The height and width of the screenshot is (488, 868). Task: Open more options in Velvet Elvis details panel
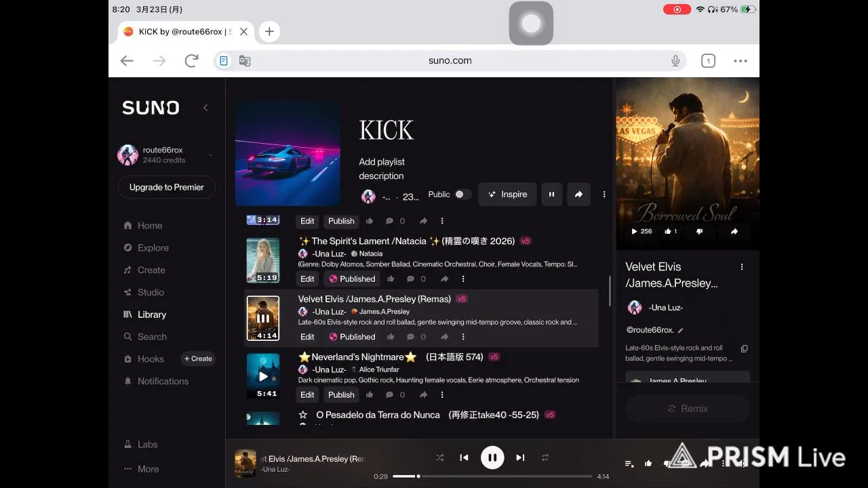click(x=742, y=267)
